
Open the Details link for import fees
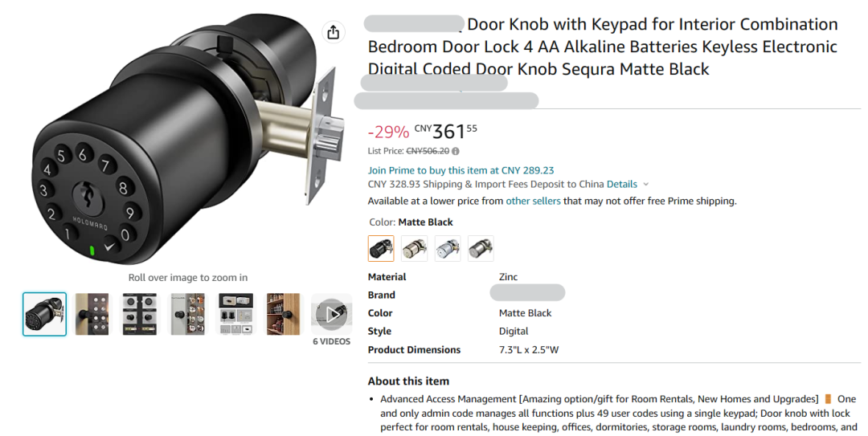coord(622,185)
